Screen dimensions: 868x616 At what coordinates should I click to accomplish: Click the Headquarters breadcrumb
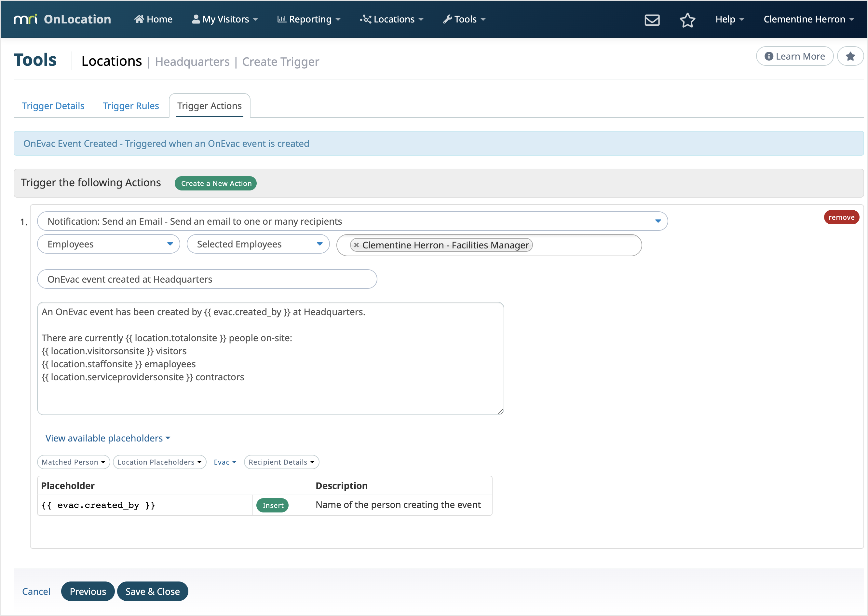click(192, 62)
